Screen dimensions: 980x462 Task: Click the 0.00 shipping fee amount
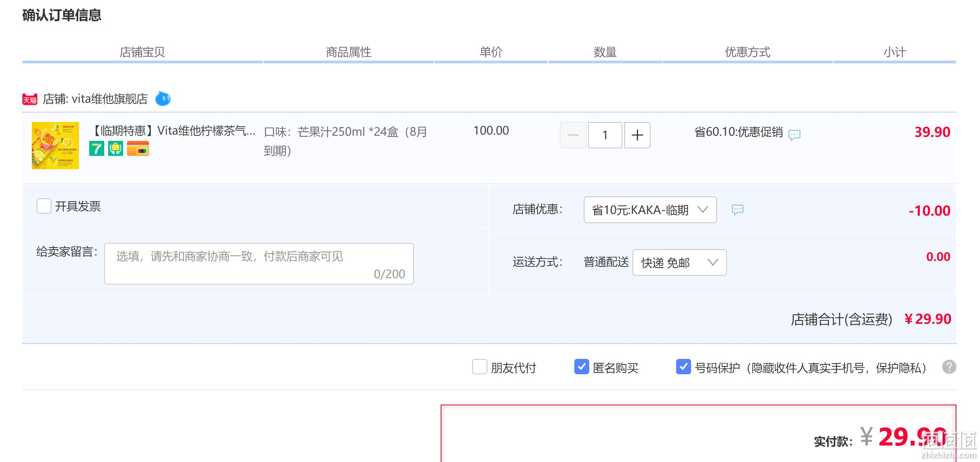938,257
